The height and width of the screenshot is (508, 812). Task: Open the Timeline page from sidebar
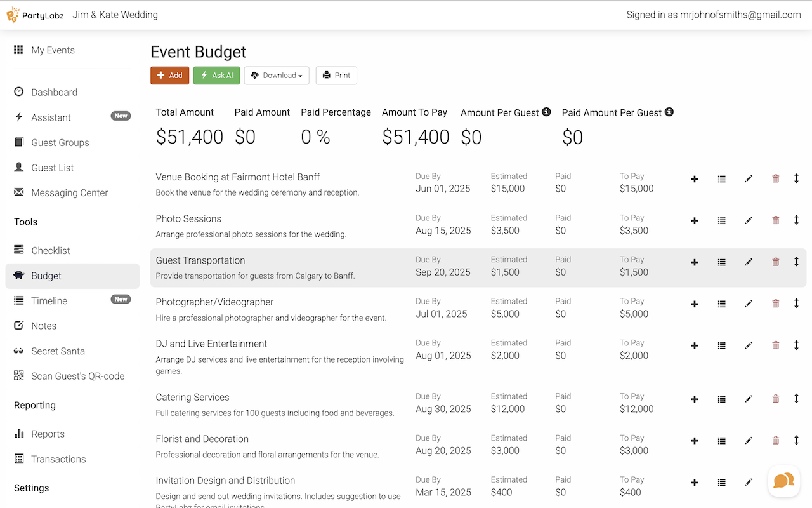pyautogui.click(x=49, y=301)
